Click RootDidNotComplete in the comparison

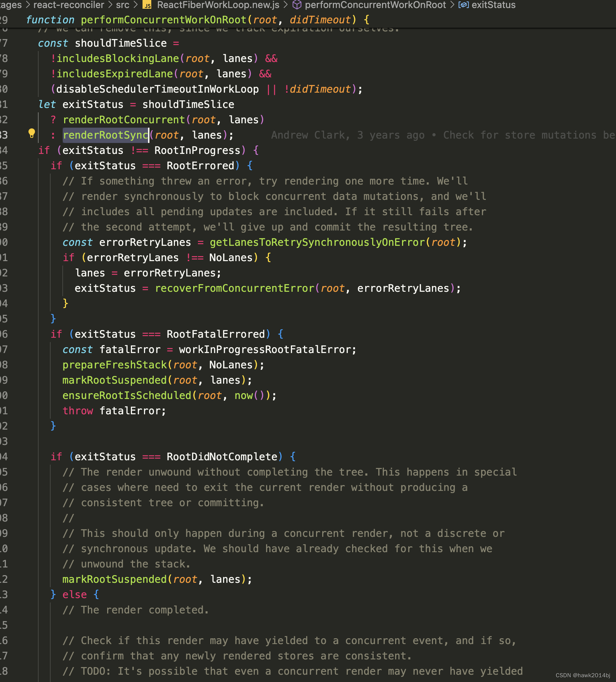pyautogui.click(x=222, y=457)
